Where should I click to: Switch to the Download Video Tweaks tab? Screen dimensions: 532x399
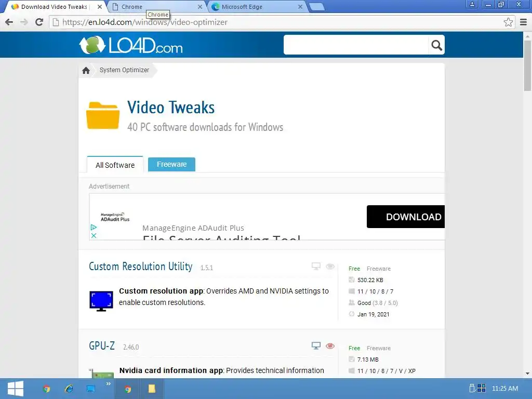click(54, 7)
